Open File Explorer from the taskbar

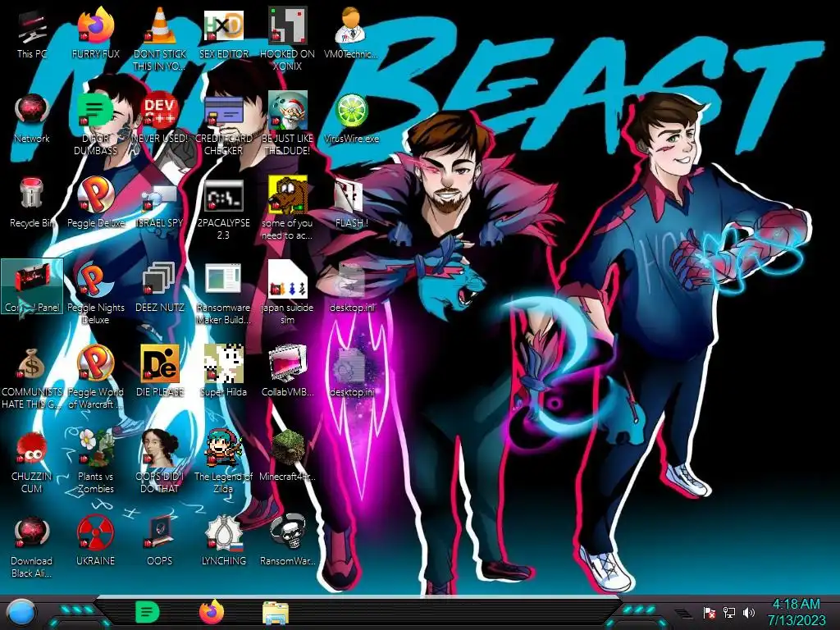pyautogui.click(x=276, y=613)
